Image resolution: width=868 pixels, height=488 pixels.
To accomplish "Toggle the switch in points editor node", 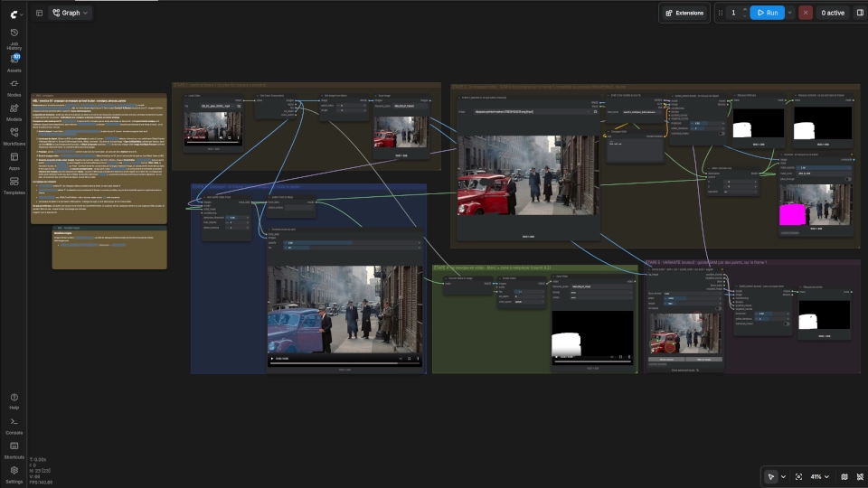I will pos(719,308).
